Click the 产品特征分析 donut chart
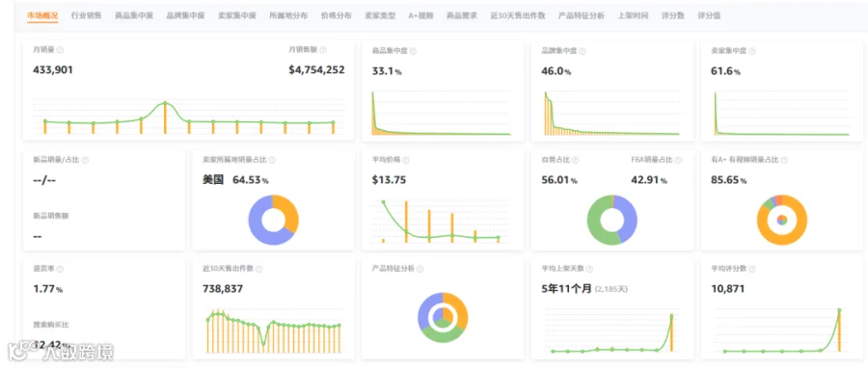 (443, 318)
